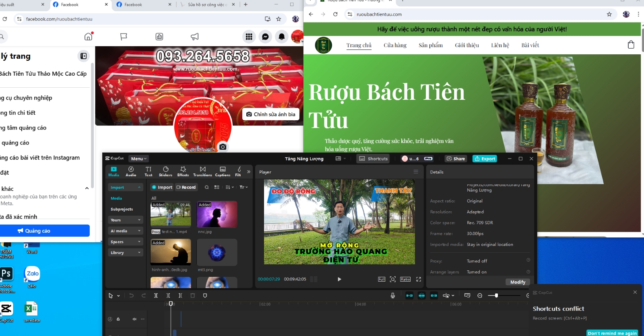The image size is (644, 336).
Task: Click Chỉnh sửa ảnh bìa button on Facebook
Action: pyautogui.click(x=271, y=114)
